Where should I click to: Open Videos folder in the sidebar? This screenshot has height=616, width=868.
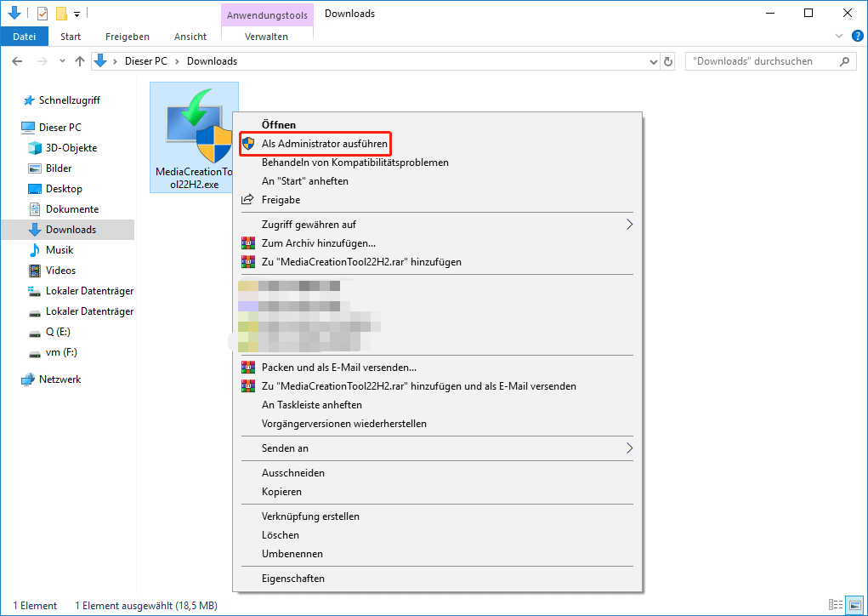click(60, 271)
